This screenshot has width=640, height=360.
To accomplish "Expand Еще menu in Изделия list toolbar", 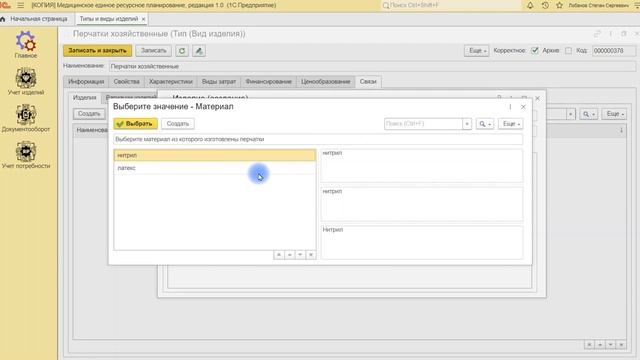I will click(x=614, y=114).
